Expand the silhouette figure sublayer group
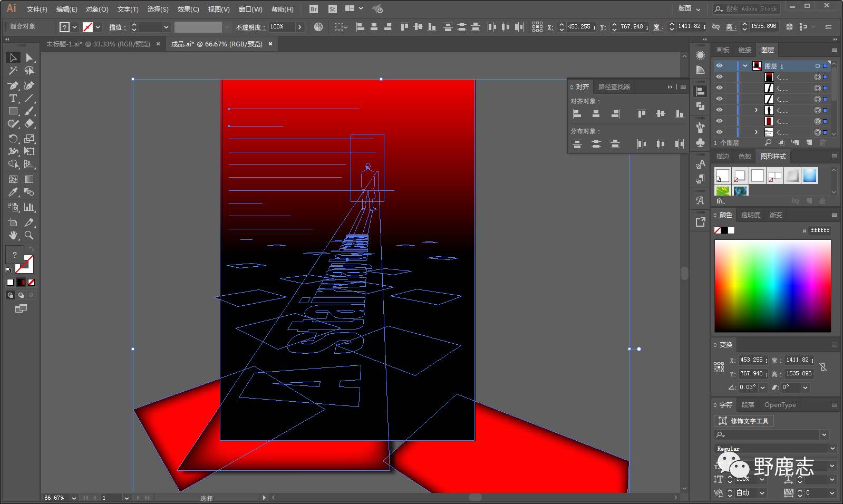The image size is (843, 504). click(756, 110)
